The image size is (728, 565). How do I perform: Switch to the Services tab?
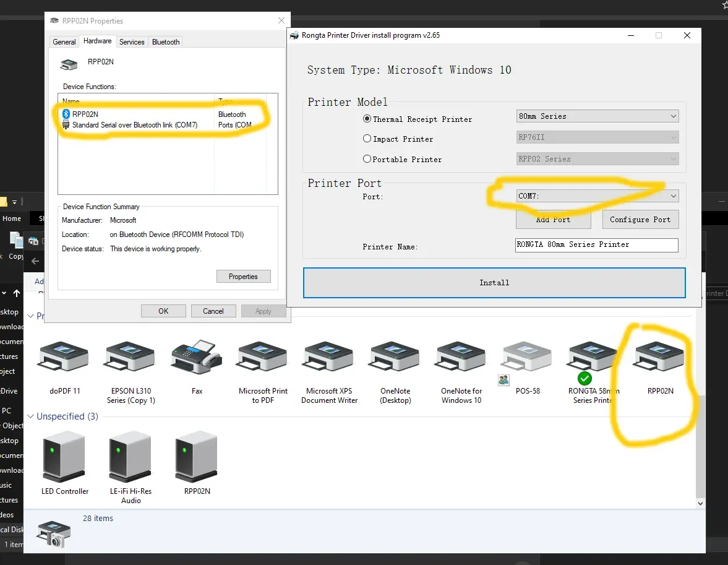pyautogui.click(x=132, y=41)
